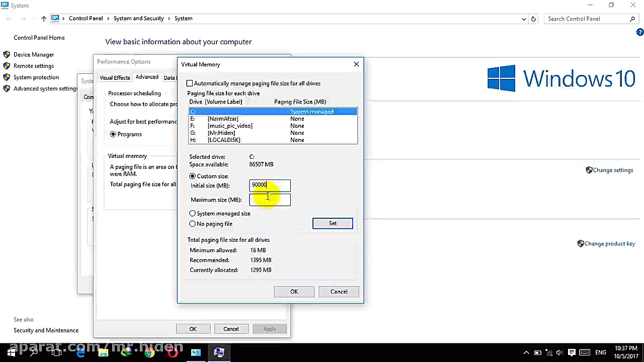644x362 pixels.
Task: Enable automatically manage paging file size
Action: click(190, 83)
